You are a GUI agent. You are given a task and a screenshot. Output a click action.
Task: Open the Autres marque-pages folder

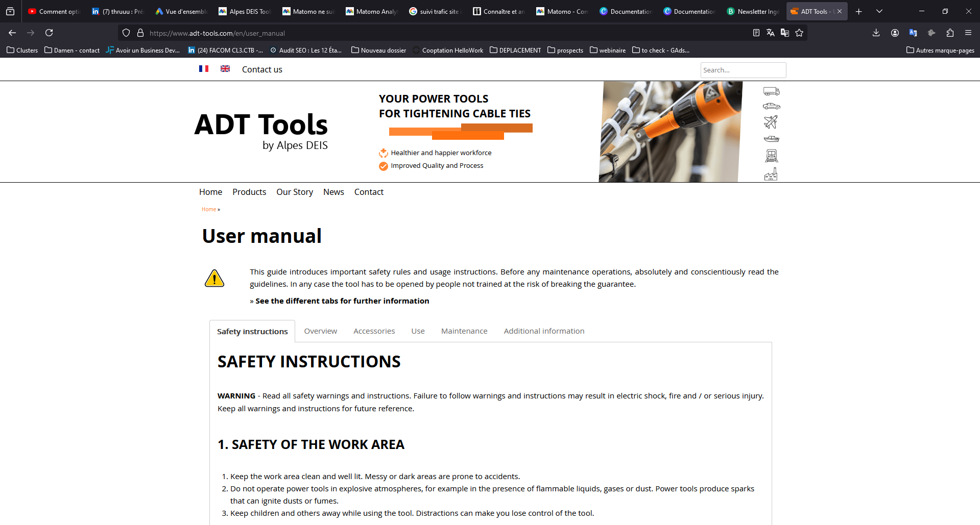pyautogui.click(x=940, y=50)
